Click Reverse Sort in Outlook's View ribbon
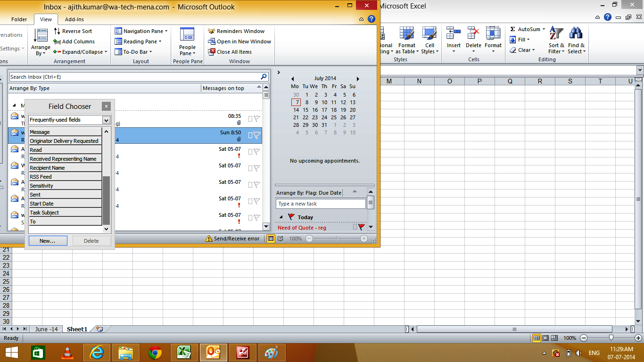 (73, 31)
